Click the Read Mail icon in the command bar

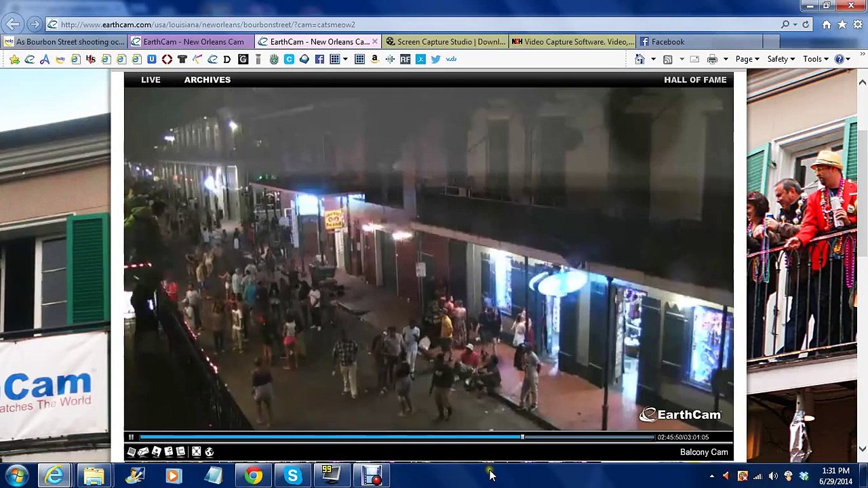[694, 59]
